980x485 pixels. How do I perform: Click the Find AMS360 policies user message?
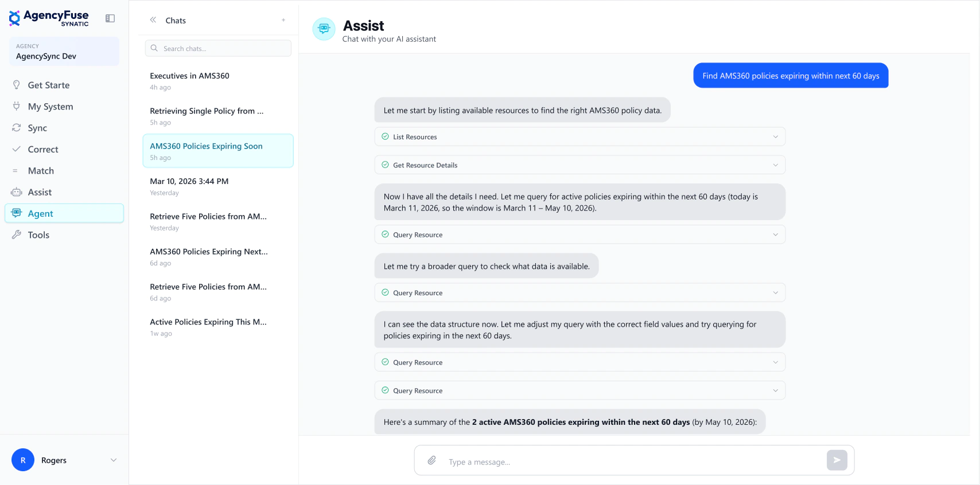coord(791,76)
